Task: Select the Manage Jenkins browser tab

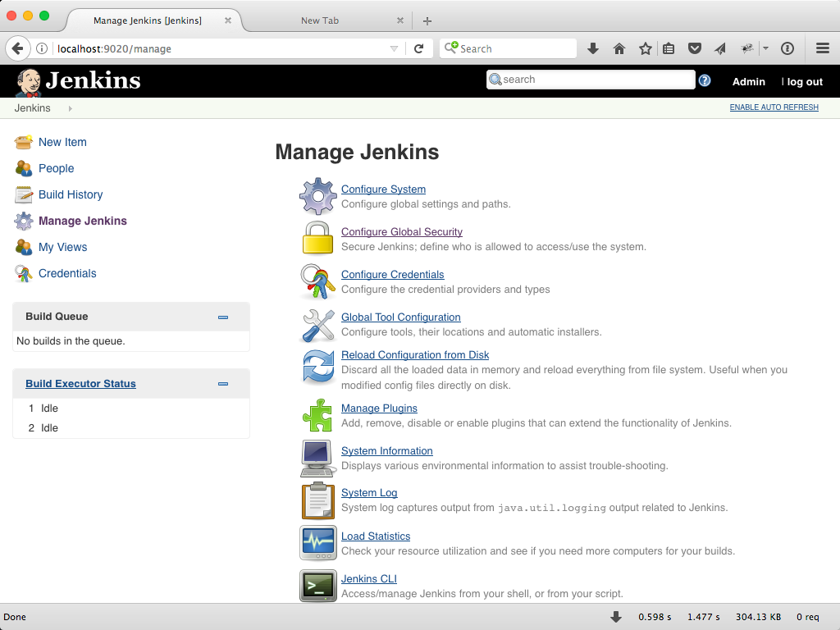Action: (148, 21)
